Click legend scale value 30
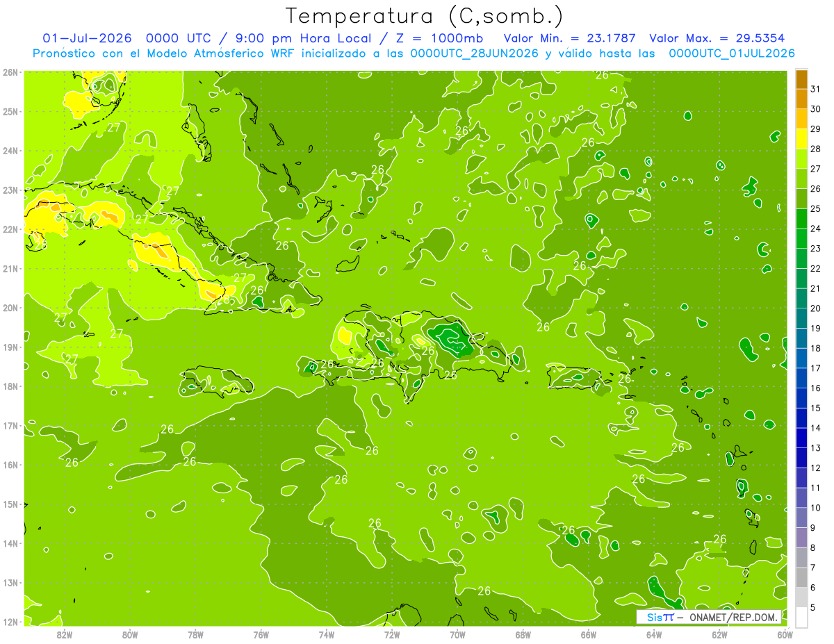The image size is (834, 644). click(x=815, y=109)
